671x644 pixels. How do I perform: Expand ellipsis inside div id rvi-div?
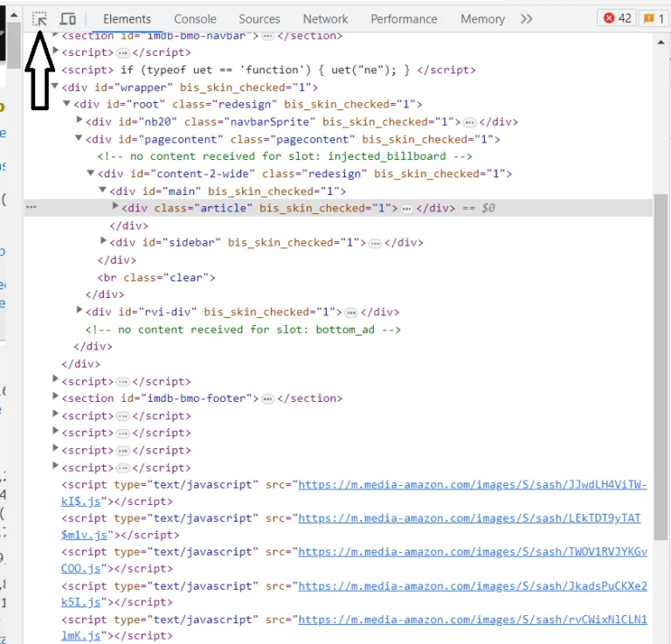[351, 313]
